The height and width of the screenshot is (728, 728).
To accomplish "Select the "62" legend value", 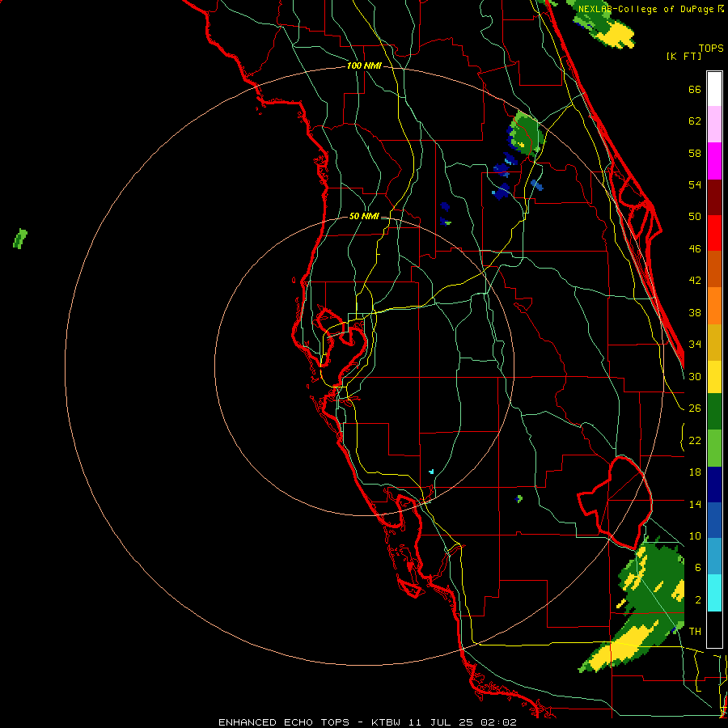I will click(695, 121).
